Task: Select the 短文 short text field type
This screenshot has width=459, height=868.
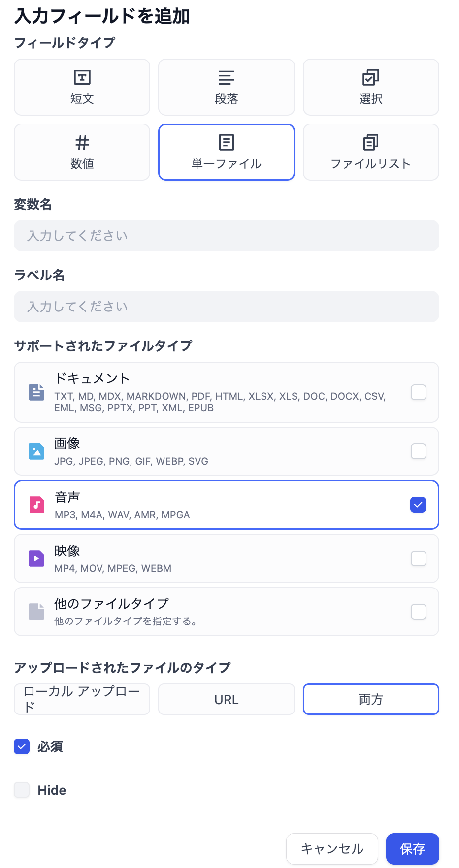Action: [82, 87]
